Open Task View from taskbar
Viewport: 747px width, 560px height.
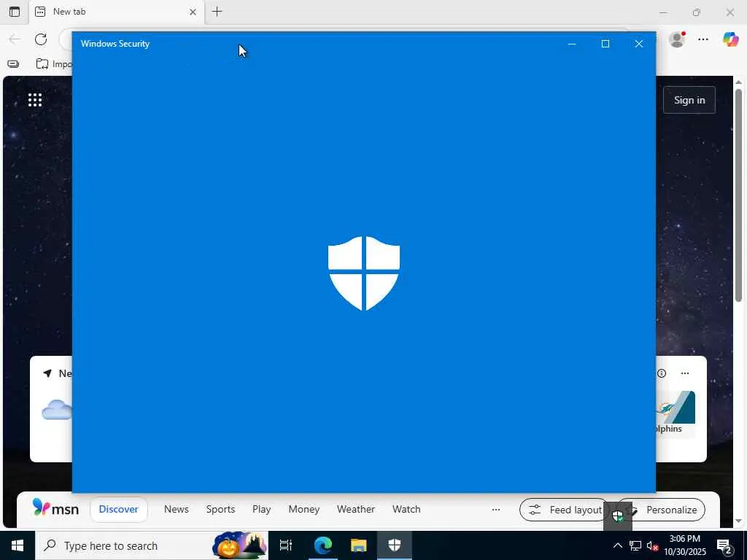tap(286, 545)
